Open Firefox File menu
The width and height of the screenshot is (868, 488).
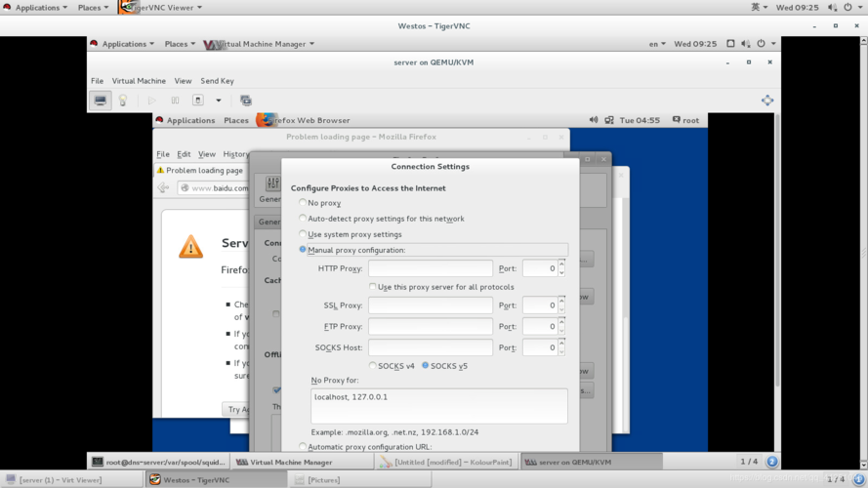coord(163,154)
